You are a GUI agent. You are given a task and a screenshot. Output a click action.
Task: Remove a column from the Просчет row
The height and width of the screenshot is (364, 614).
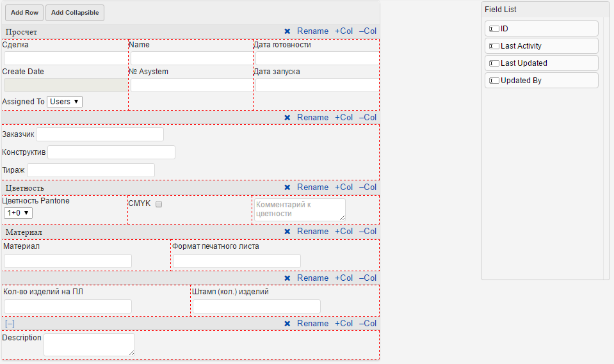click(x=368, y=31)
